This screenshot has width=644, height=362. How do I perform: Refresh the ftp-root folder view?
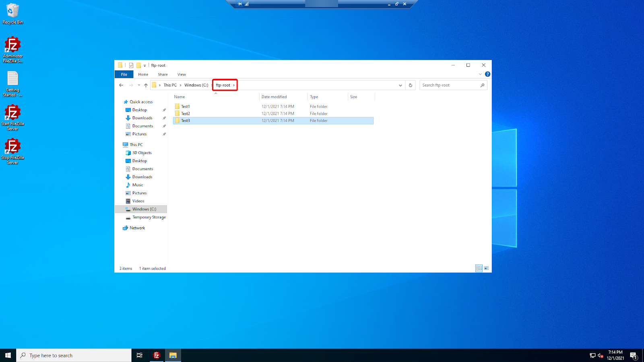(411, 85)
